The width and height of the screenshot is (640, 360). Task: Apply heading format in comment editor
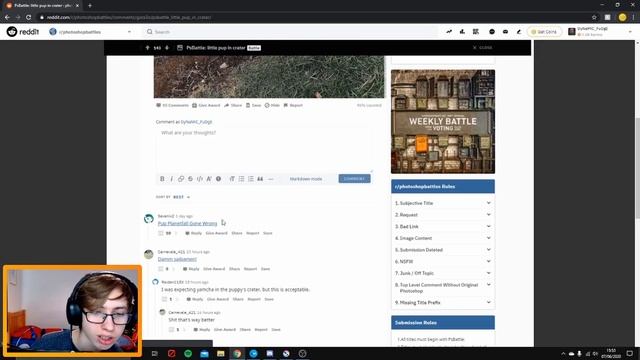pyautogui.click(x=232, y=179)
